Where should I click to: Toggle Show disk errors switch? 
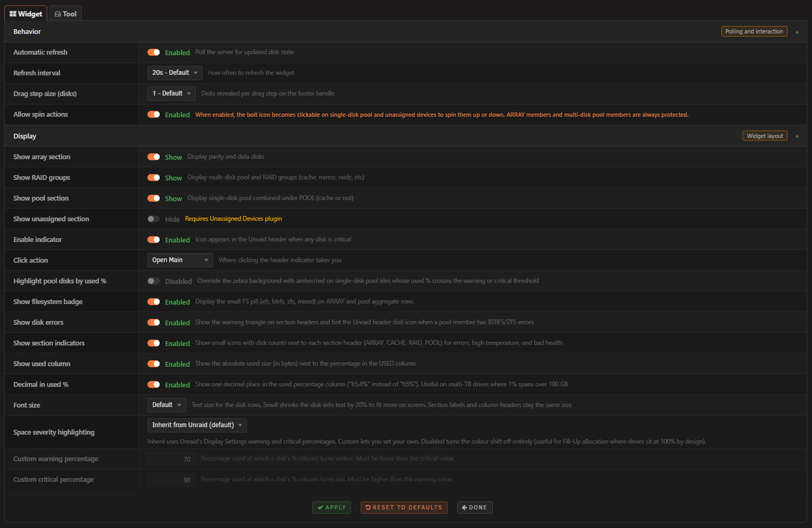pyautogui.click(x=154, y=323)
